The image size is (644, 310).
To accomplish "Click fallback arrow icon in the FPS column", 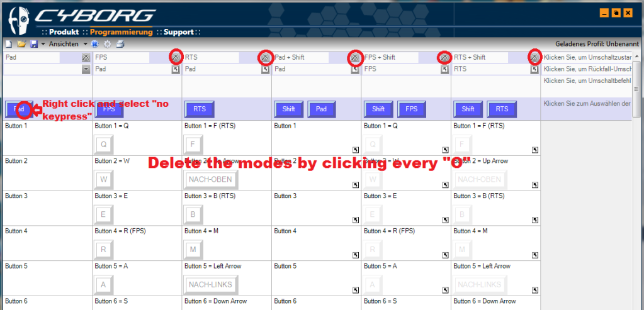I will point(176,70).
